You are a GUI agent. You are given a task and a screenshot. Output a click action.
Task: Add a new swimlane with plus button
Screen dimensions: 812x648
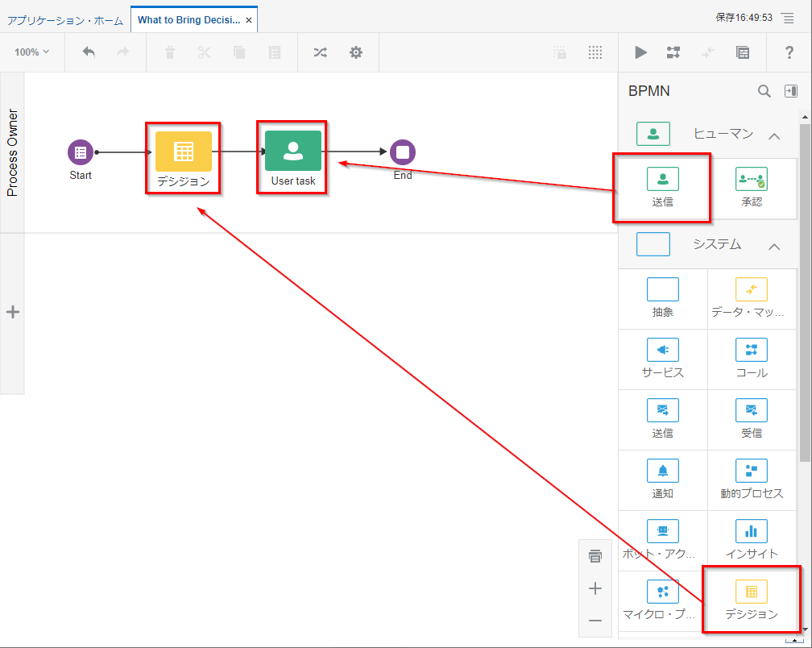tap(12, 313)
